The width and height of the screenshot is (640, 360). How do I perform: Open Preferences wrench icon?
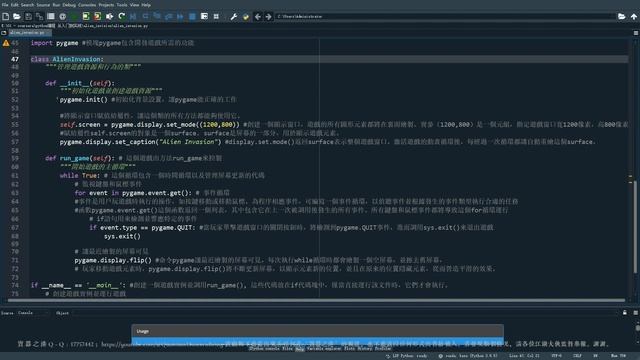(233, 16)
